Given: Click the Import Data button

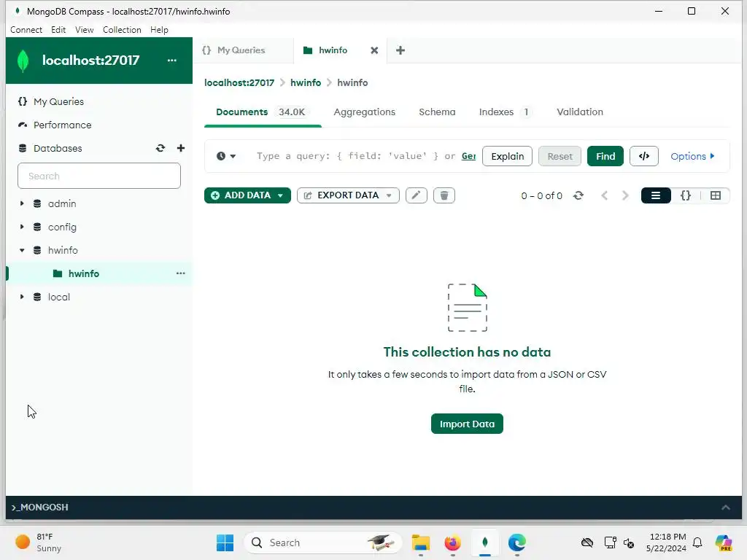Looking at the screenshot, I should coord(467,424).
